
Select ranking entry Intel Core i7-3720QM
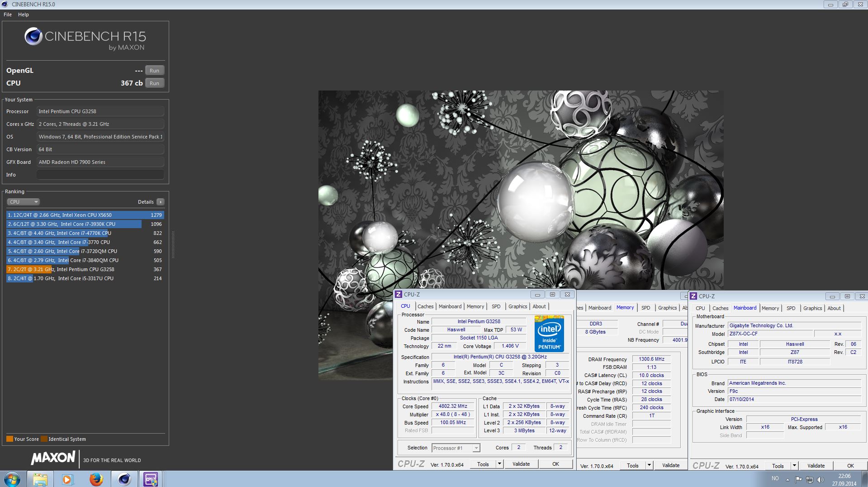[x=85, y=251]
